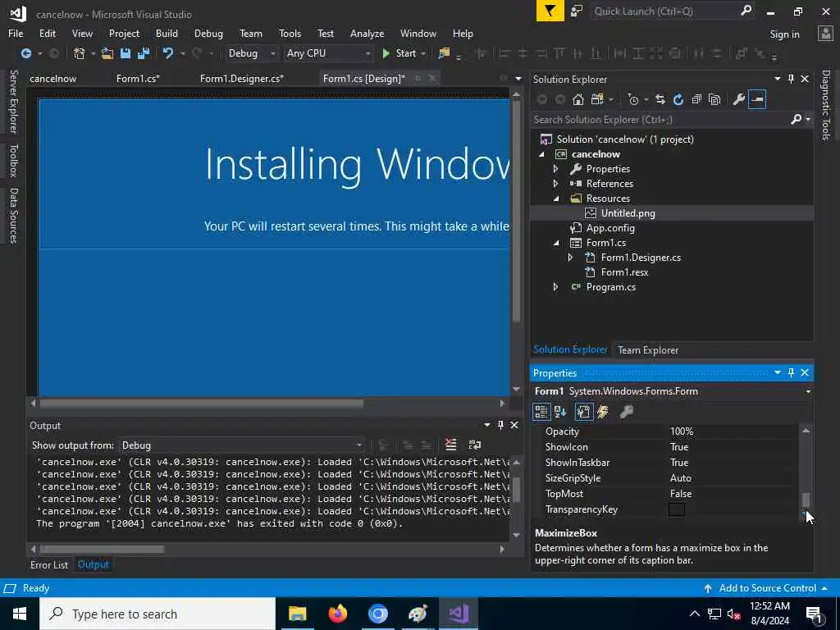This screenshot has height=630, width=840.
Task: Collapse the Resources folder node
Action: click(x=556, y=199)
